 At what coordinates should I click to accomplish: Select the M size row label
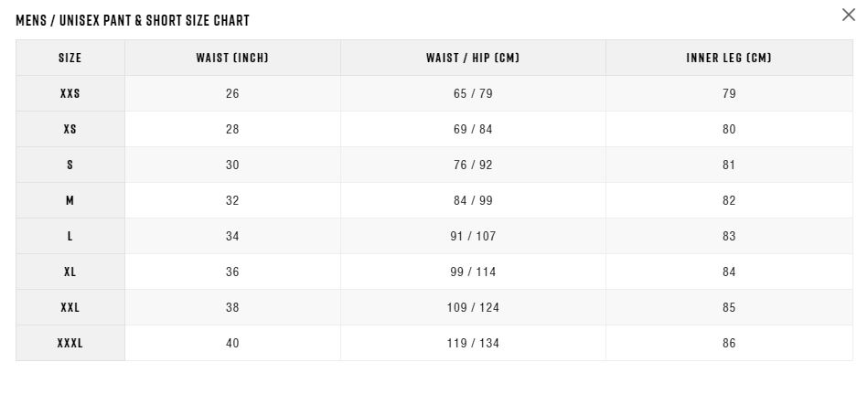pos(70,200)
